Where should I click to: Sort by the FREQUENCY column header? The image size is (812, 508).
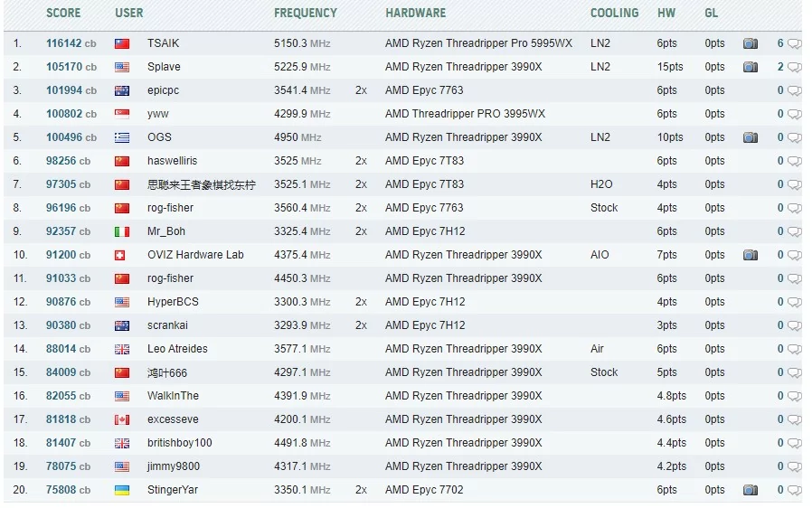(306, 13)
